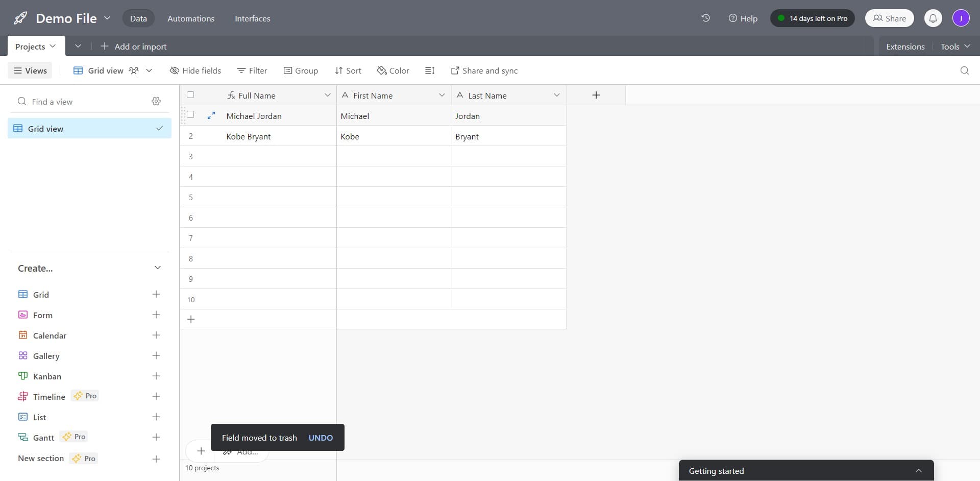Switch to the Automations tab
This screenshot has width=980, height=481.
click(x=190, y=18)
